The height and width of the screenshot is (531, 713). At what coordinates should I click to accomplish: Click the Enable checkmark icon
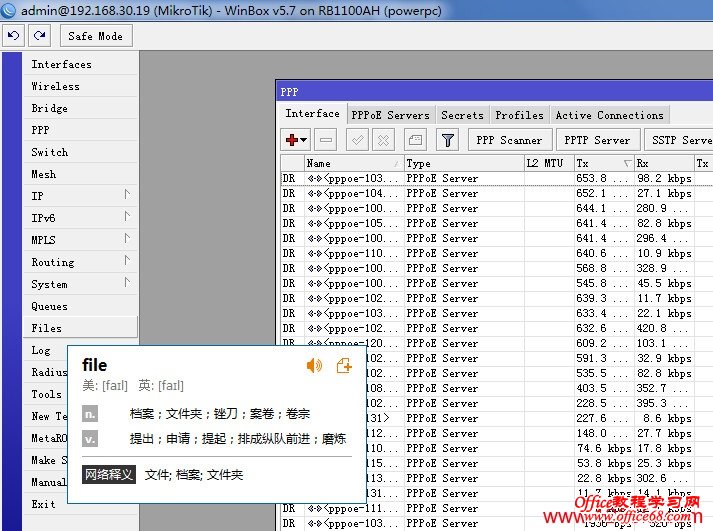[x=357, y=140]
